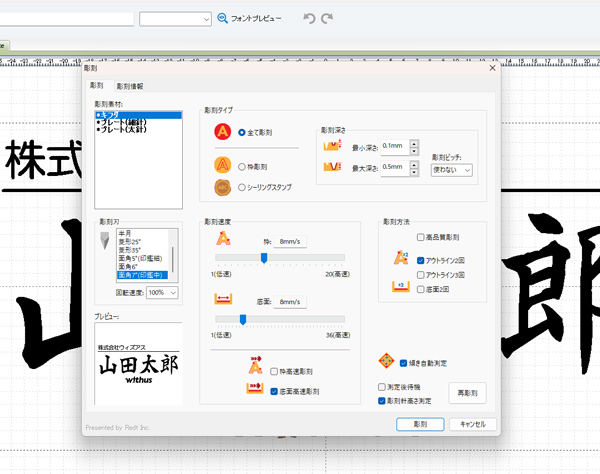Click the 枠 speed slider handle
This screenshot has width=600, height=474.
264,258
